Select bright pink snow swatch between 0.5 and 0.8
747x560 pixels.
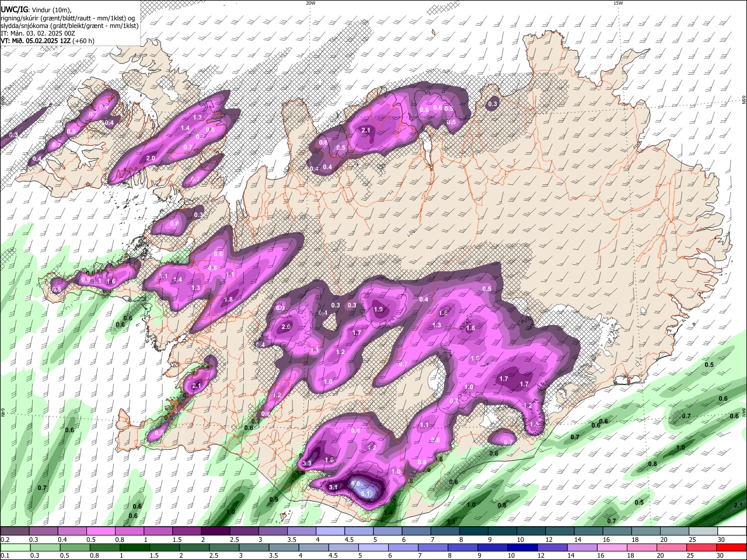(x=100, y=531)
